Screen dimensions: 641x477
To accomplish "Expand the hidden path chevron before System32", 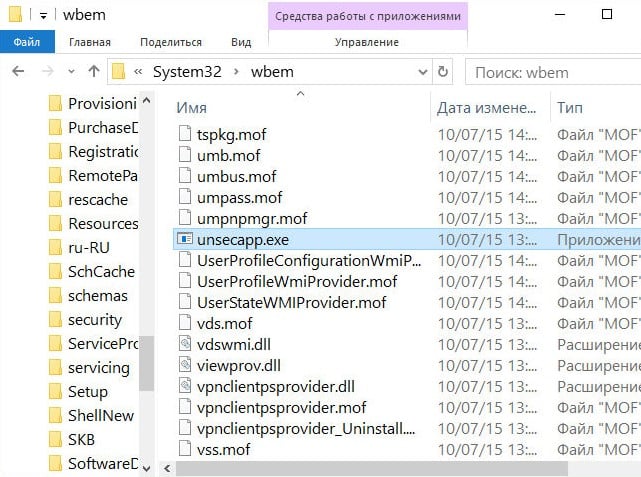I will [x=138, y=72].
